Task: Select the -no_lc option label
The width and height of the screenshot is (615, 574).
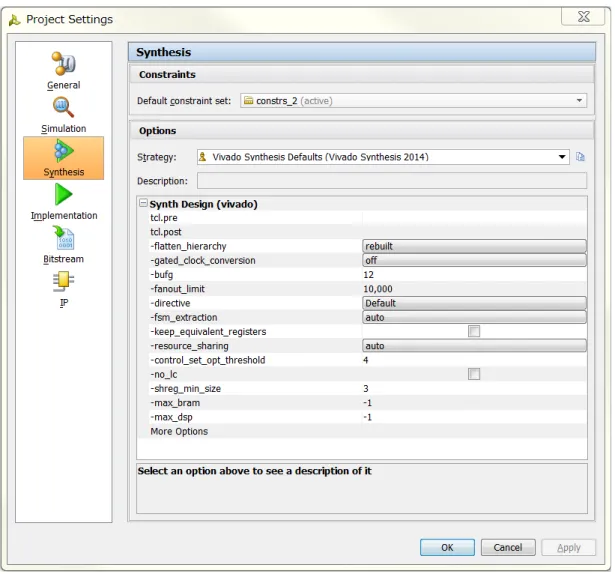Action: pos(164,374)
